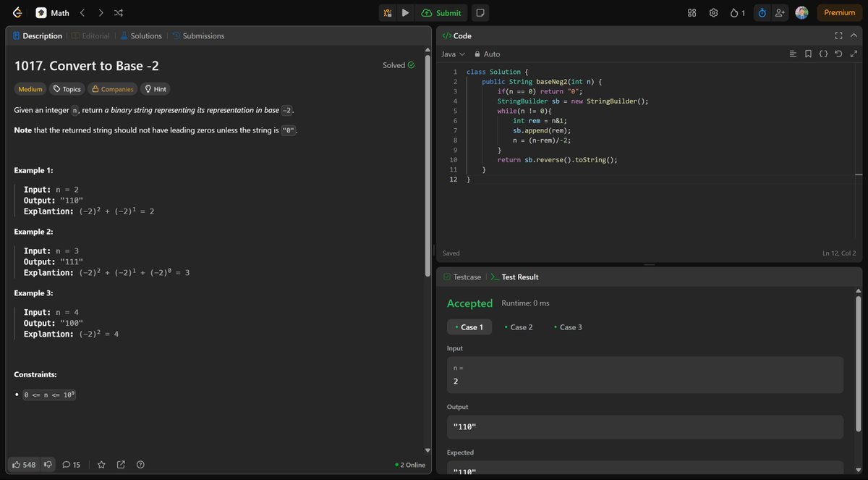Click the Accepted result text
The image size is (868, 480).
pos(469,303)
